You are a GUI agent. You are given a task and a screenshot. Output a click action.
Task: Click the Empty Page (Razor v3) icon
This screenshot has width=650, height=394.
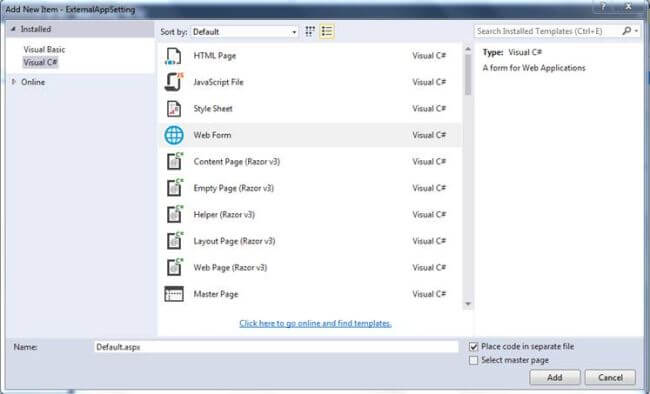tap(175, 188)
